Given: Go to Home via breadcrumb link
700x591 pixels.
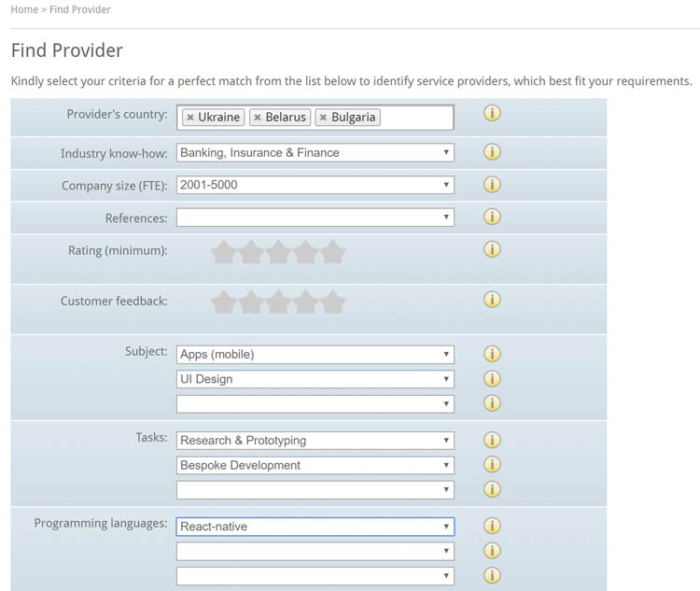Looking at the screenshot, I should (24, 9).
